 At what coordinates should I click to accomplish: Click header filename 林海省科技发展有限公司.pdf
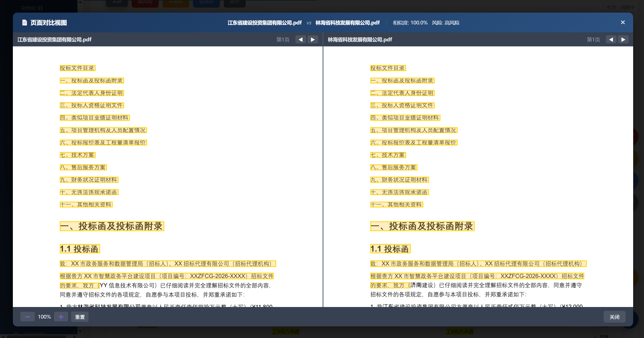(x=347, y=23)
